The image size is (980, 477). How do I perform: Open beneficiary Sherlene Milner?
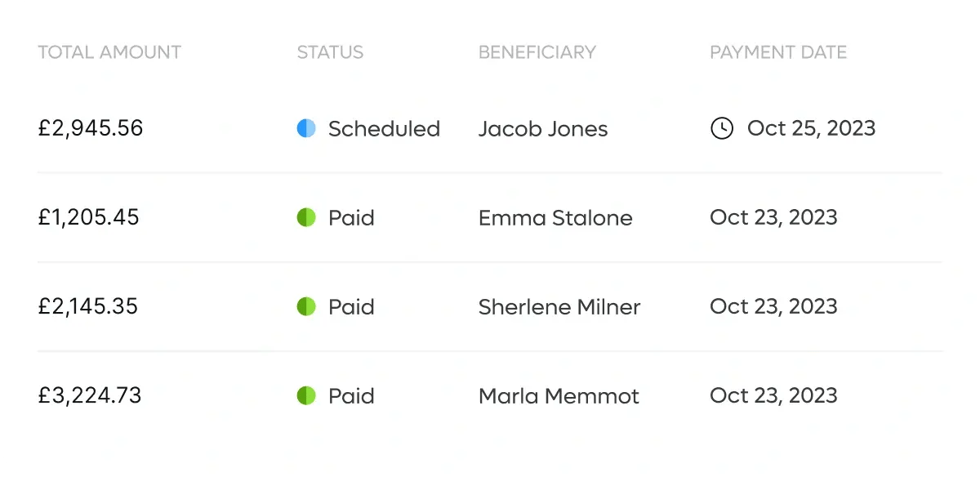(x=559, y=307)
